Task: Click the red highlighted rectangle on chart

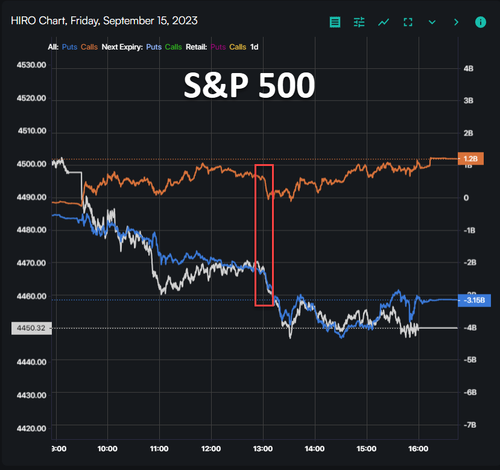Action: pyautogui.click(x=264, y=235)
